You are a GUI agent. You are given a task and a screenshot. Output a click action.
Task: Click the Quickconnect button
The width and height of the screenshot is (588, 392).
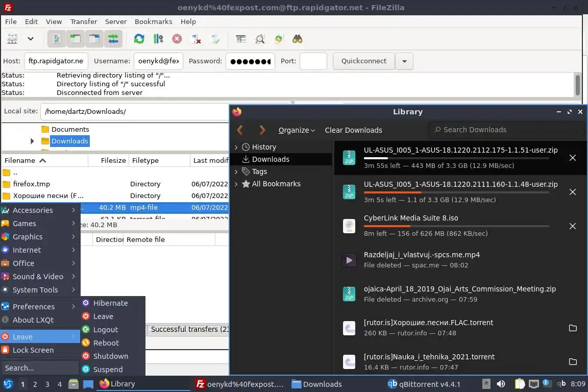364,61
